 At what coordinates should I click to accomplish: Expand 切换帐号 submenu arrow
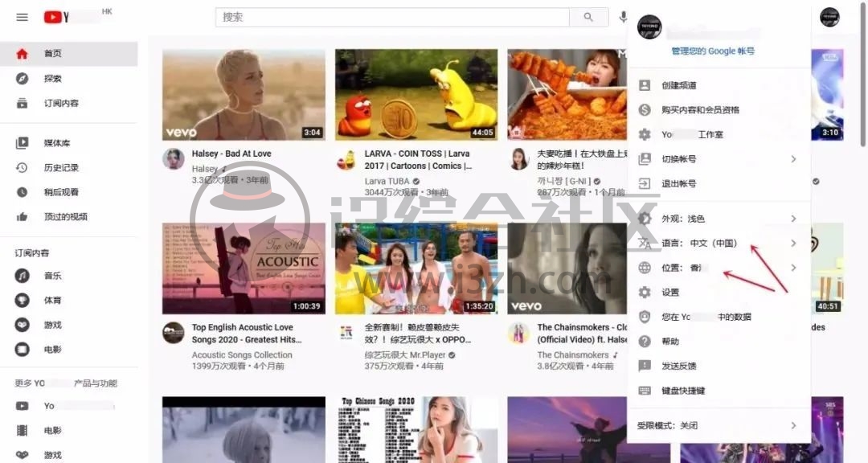[x=793, y=159]
